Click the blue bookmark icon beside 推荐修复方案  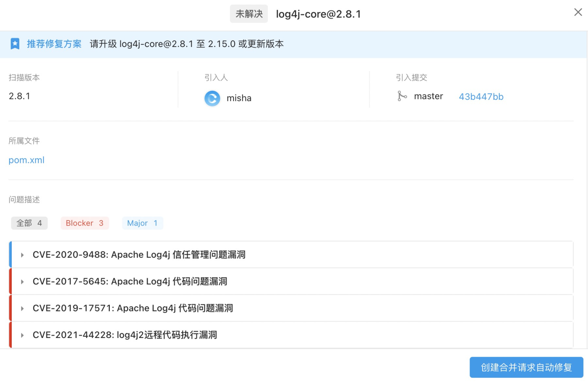tap(15, 44)
